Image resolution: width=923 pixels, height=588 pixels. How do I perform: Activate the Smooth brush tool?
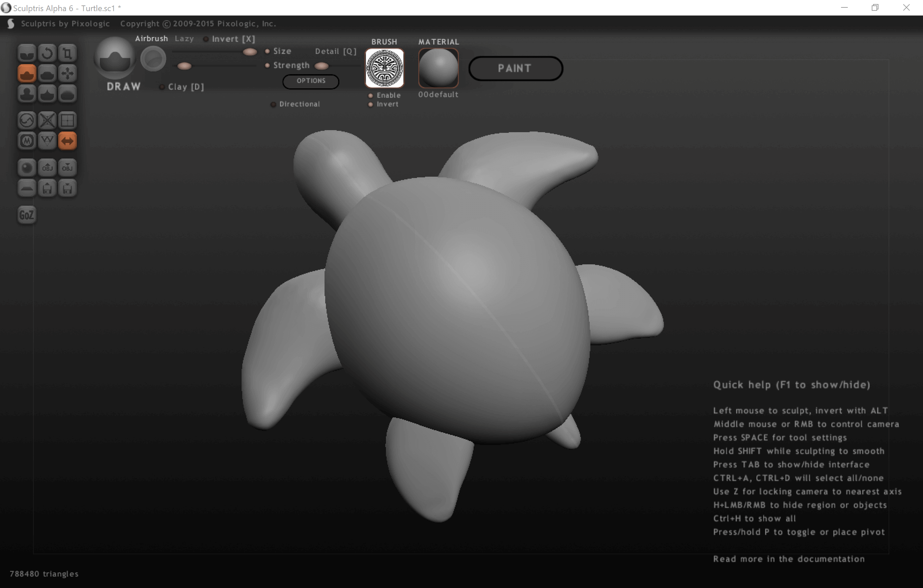[x=67, y=93]
